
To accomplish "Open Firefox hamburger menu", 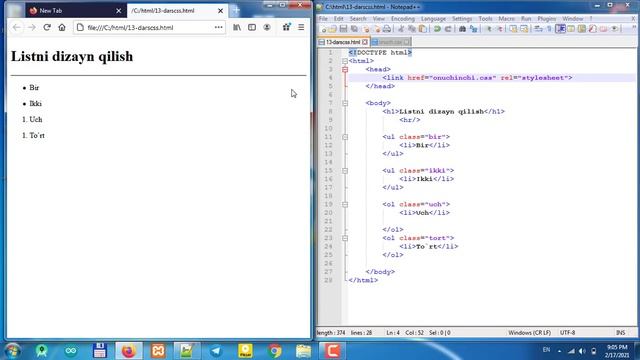I will tap(301, 27).
